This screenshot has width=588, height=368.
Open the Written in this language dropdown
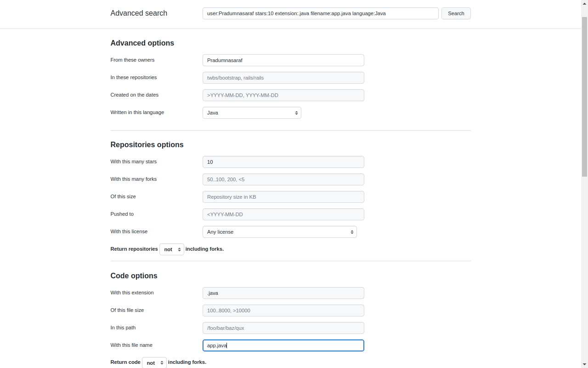click(252, 113)
